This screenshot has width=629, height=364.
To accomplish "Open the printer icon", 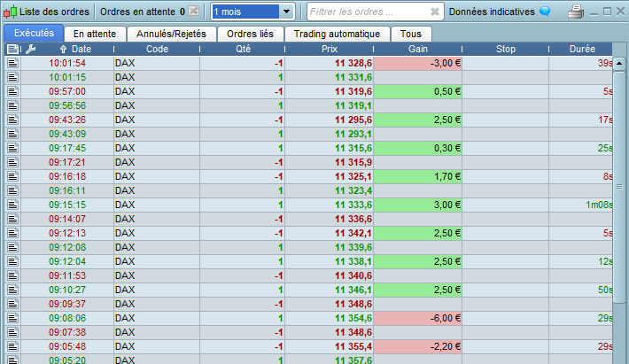I will (x=576, y=12).
